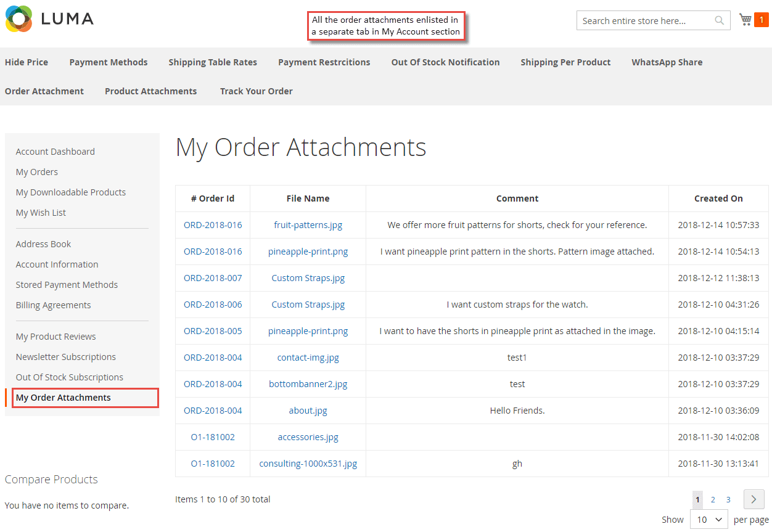This screenshot has height=532, width=772.
Task: Go to Account Dashboard
Action: 55,152
